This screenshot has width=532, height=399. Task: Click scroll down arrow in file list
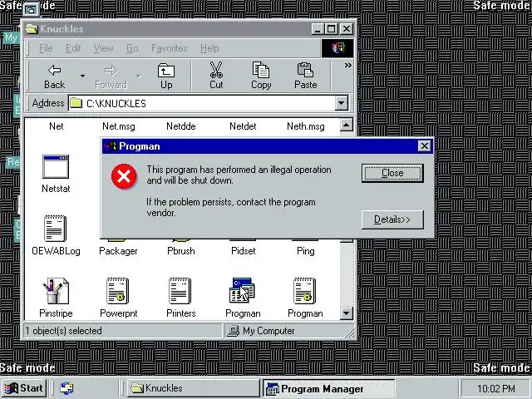tap(346, 313)
